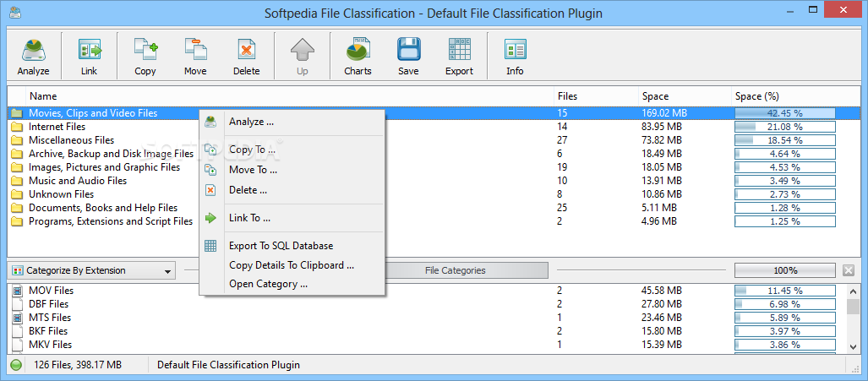Select Documents, Books and Help Files

click(x=103, y=208)
